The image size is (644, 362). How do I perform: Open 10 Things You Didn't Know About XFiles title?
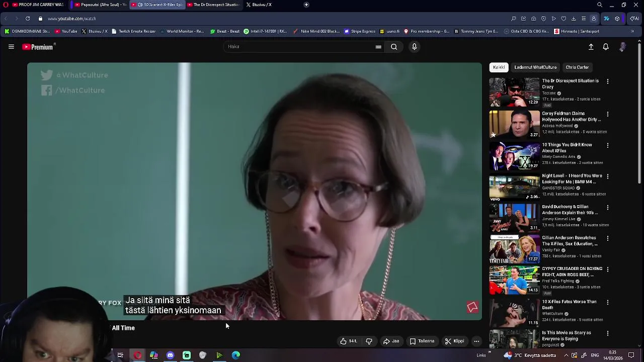(x=567, y=148)
